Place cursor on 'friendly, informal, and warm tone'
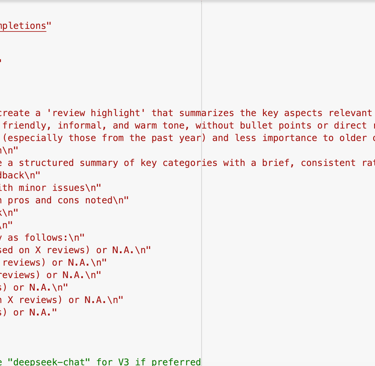Viewport: 375px width, 366px height. click(88, 126)
